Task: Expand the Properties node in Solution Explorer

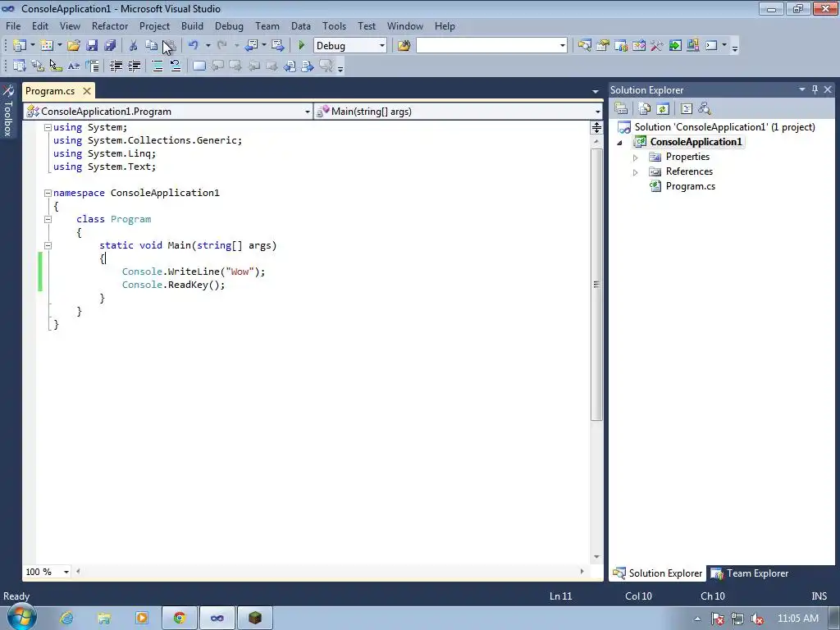Action: [x=636, y=157]
